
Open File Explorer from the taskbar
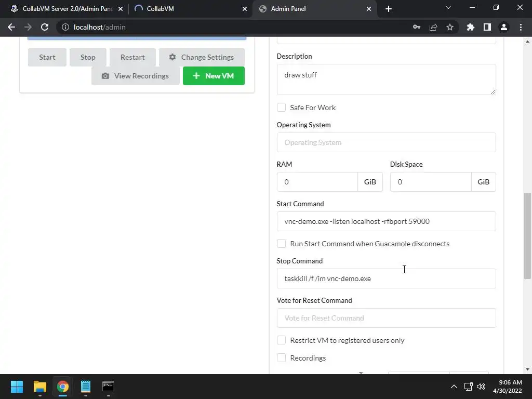pos(39,387)
